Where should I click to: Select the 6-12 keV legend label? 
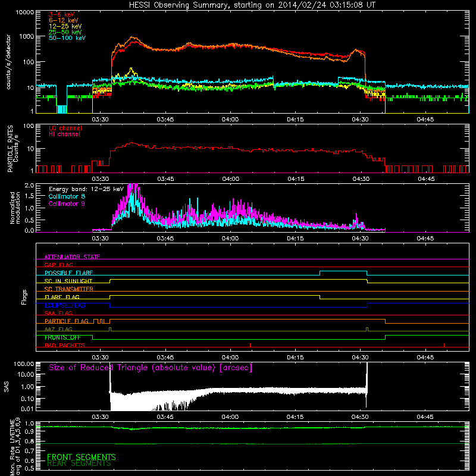[x=64, y=20]
